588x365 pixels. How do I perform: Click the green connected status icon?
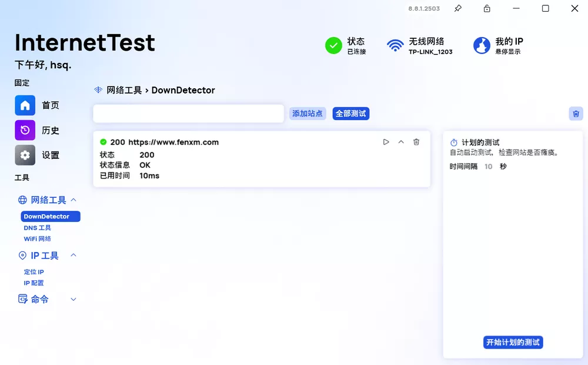point(333,45)
